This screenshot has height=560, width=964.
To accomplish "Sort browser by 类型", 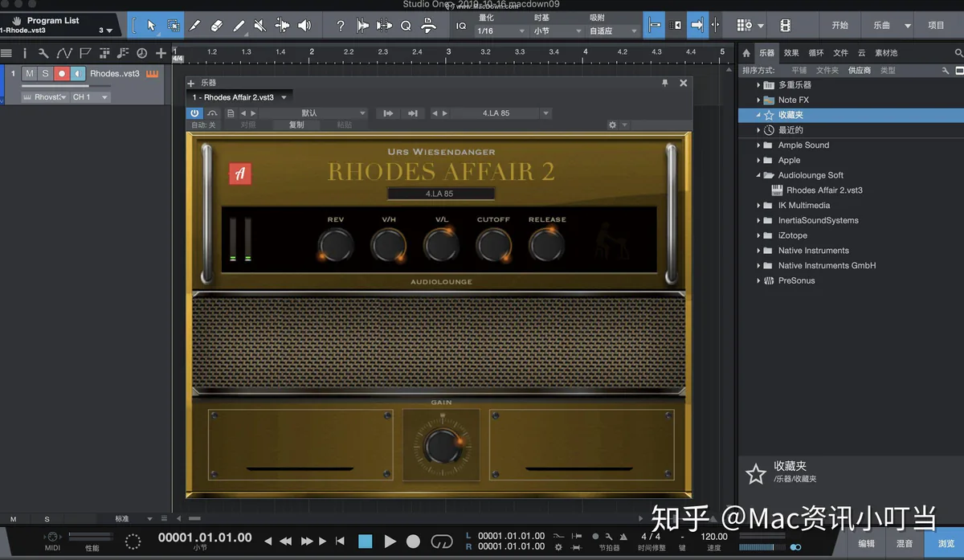I will [888, 71].
